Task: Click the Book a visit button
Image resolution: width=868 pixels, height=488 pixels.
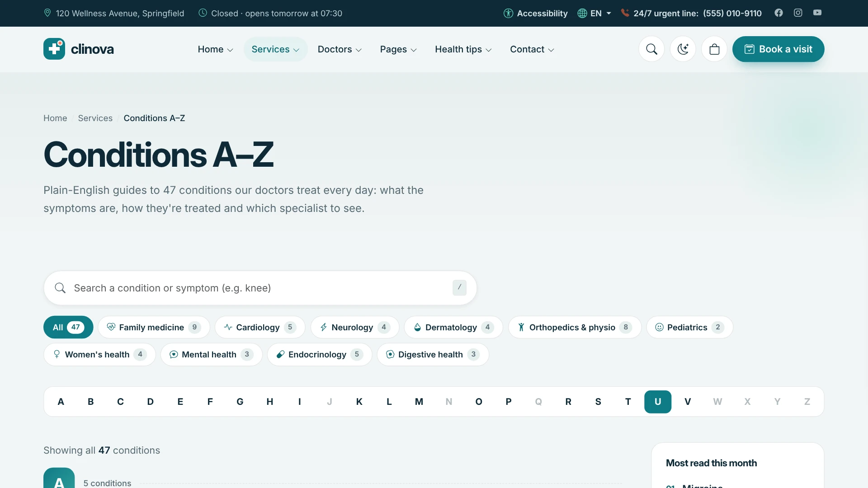Action: 778,49
